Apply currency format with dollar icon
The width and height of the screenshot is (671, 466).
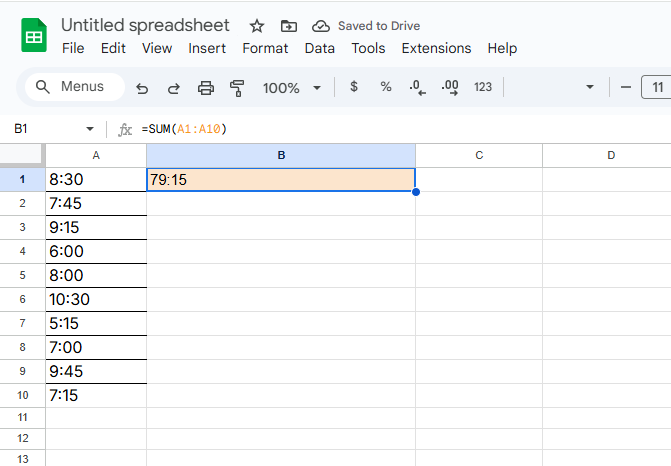point(354,87)
